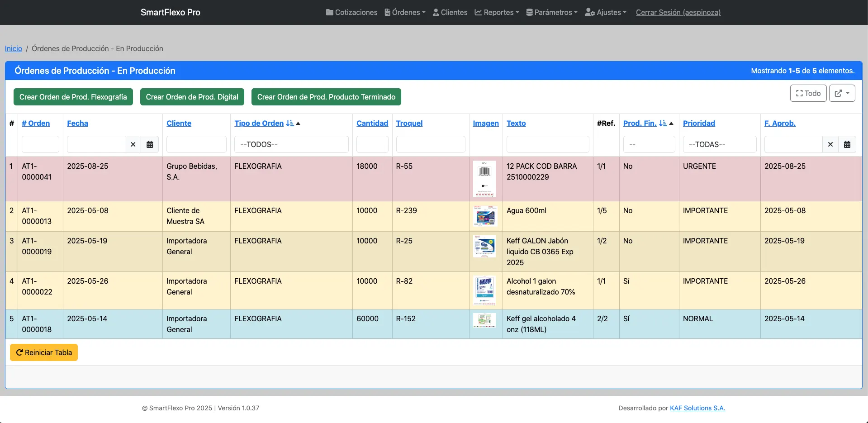Expand the Tipo de Orden filter dropdown

[x=291, y=144]
